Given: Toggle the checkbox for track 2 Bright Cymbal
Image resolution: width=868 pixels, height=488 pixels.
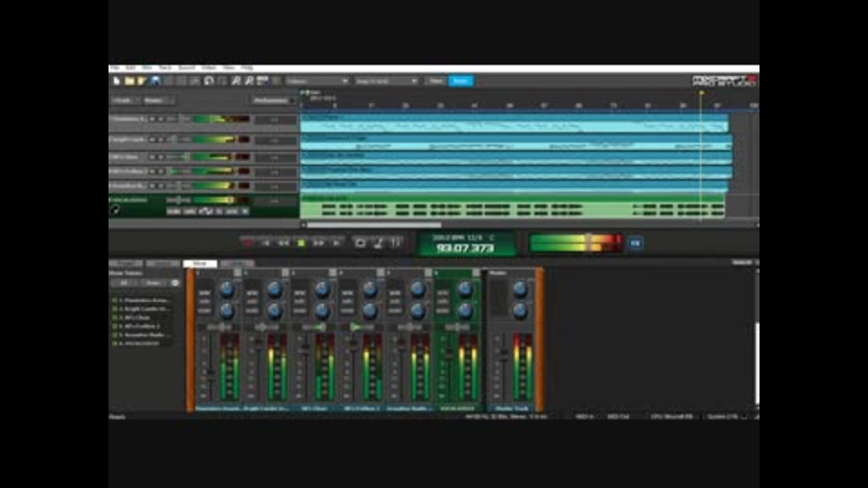Looking at the screenshot, I should point(115,309).
